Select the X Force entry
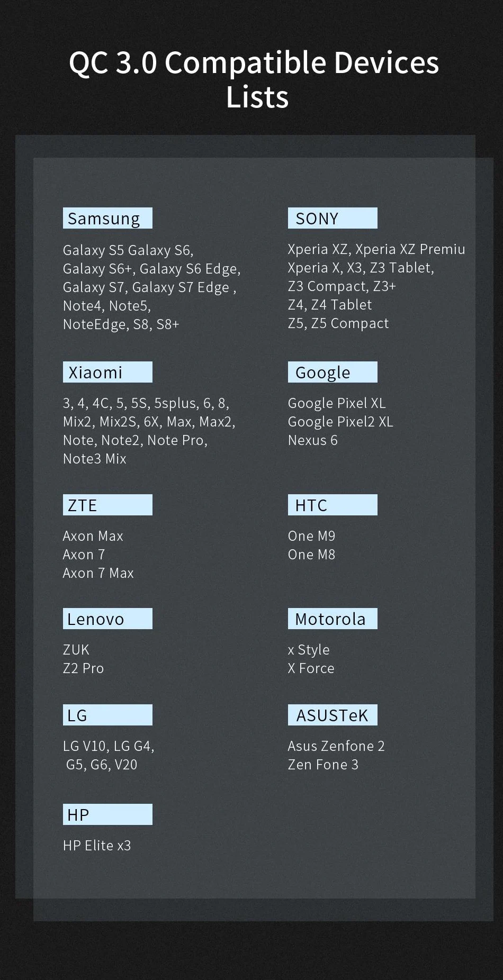The width and height of the screenshot is (503, 980). (x=311, y=668)
